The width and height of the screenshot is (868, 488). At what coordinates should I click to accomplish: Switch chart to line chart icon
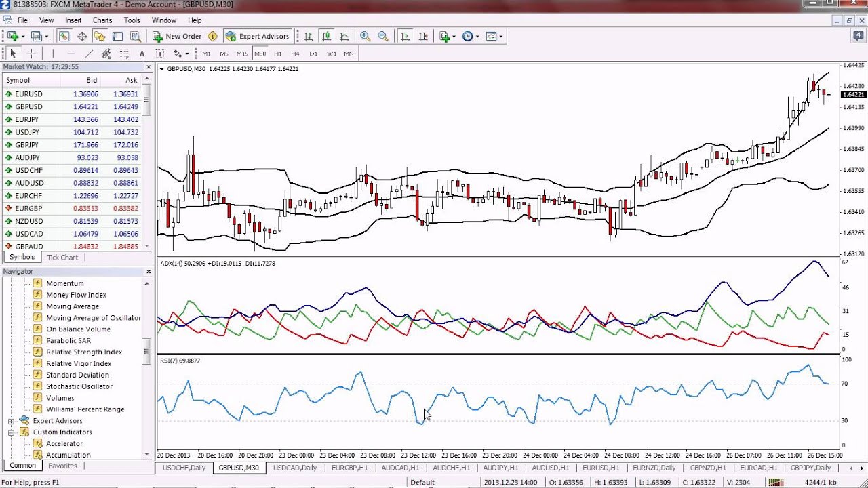click(x=344, y=37)
